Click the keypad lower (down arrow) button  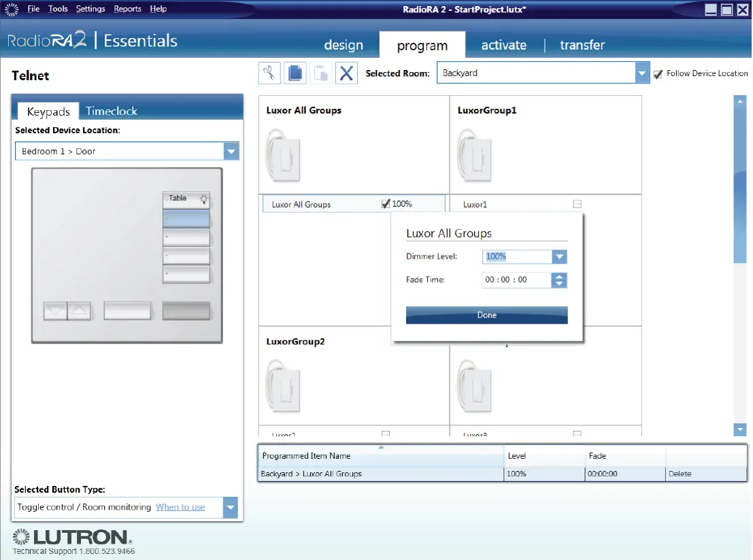(55, 311)
